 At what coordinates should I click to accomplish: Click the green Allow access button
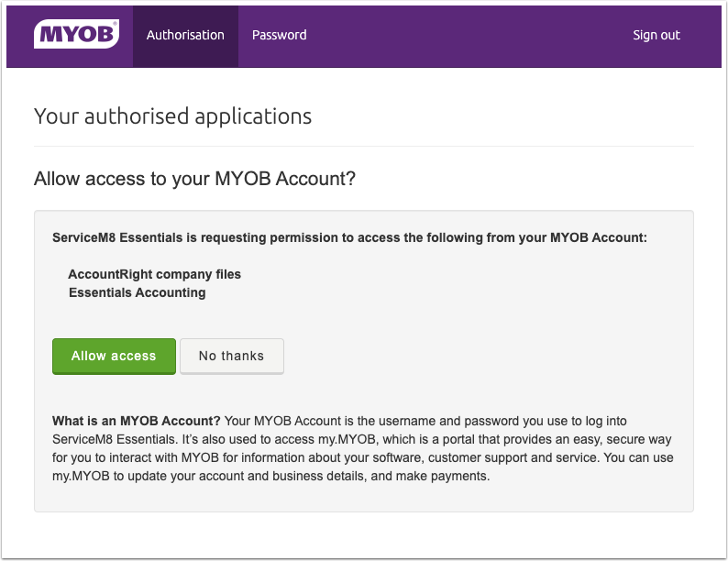click(x=114, y=356)
